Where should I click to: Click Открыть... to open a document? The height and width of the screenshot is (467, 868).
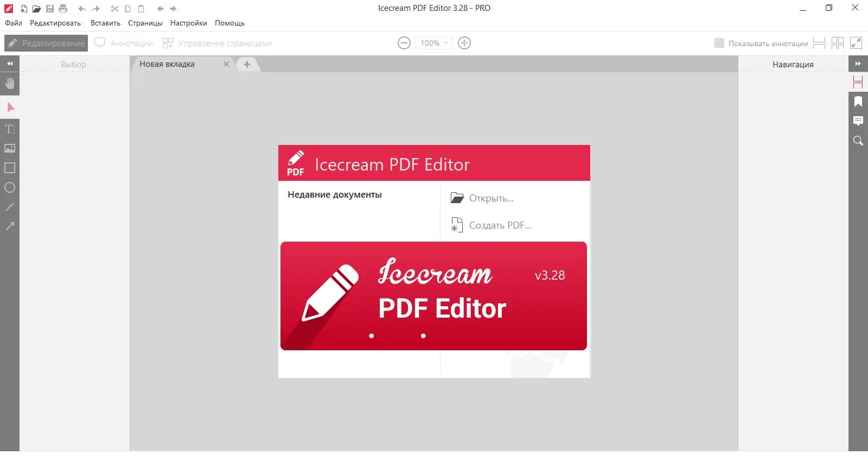[482, 198]
